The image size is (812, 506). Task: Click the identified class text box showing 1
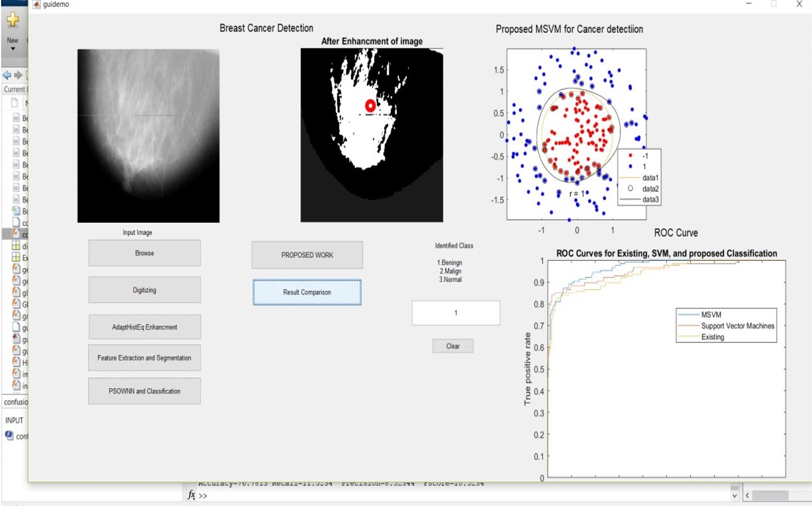[x=456, y=313]
